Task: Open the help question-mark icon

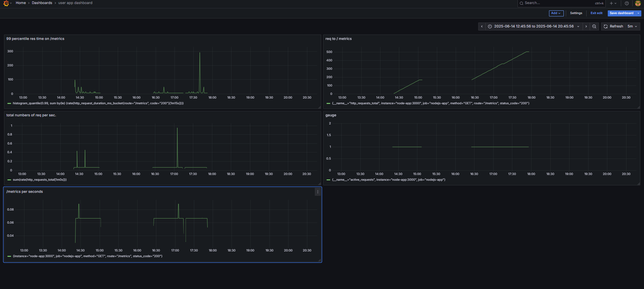Action: click(x=626, y=3)
